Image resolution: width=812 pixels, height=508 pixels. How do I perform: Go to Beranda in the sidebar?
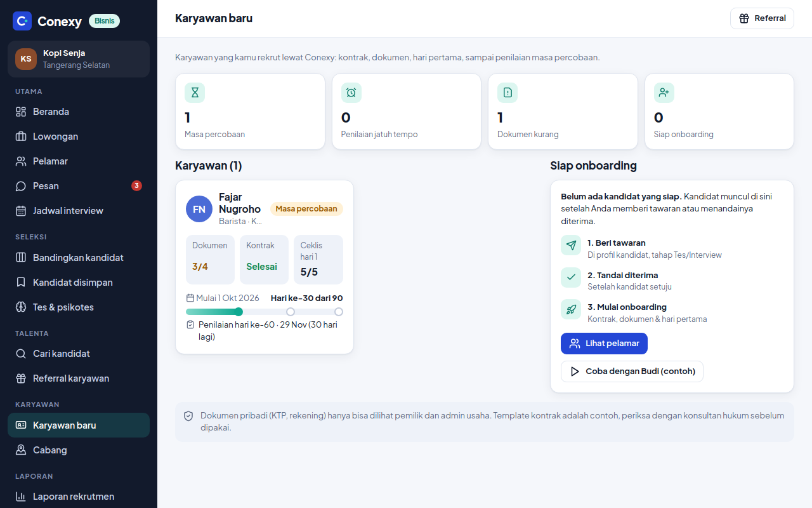coord(79,112)
